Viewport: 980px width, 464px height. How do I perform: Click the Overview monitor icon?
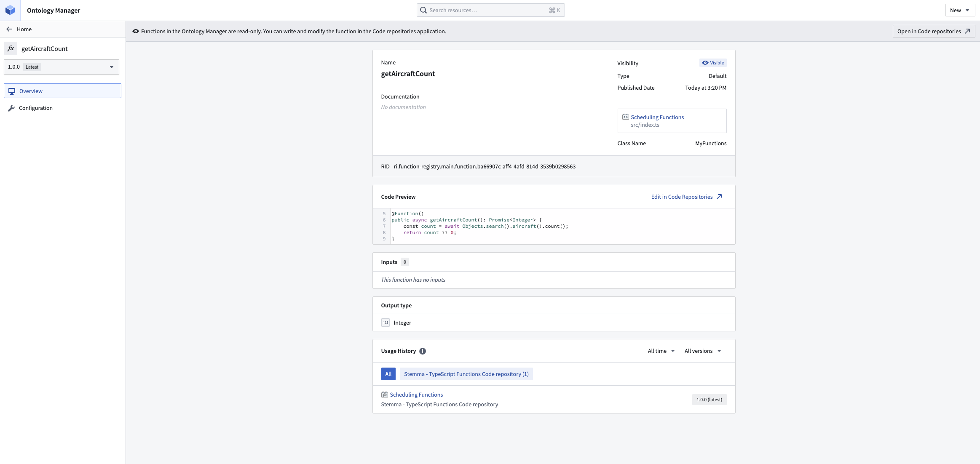pyautogui.click(x=12, y=91)
